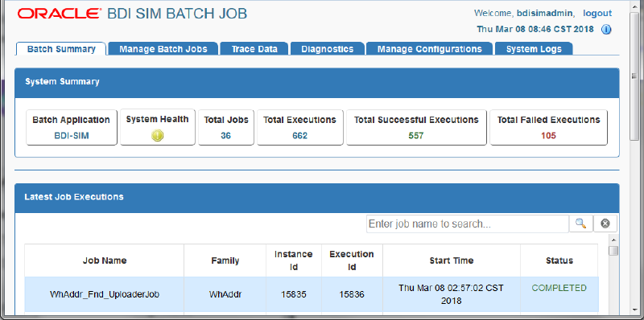Clear the job search with the X icon
The width and height of the screenshot is (644, 320).
605,224
